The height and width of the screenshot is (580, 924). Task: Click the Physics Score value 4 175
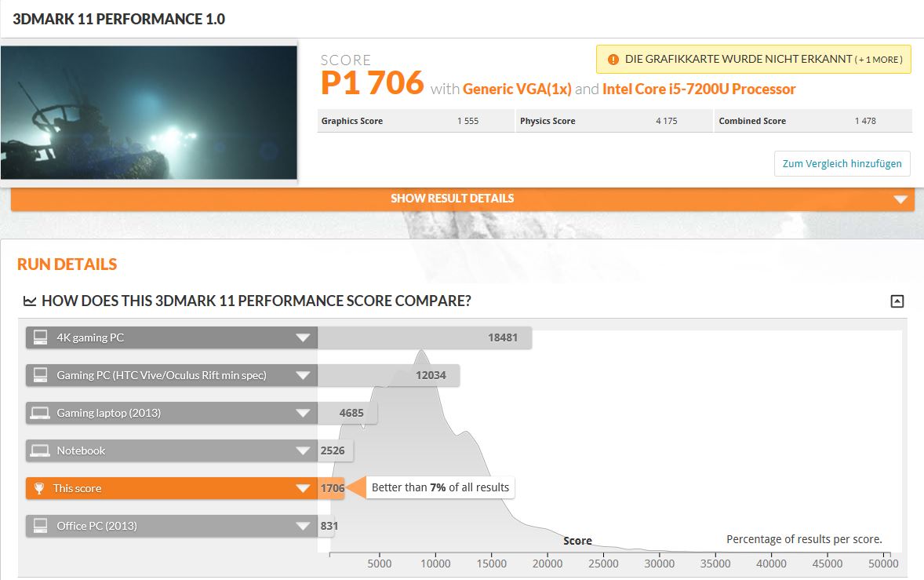667,121
